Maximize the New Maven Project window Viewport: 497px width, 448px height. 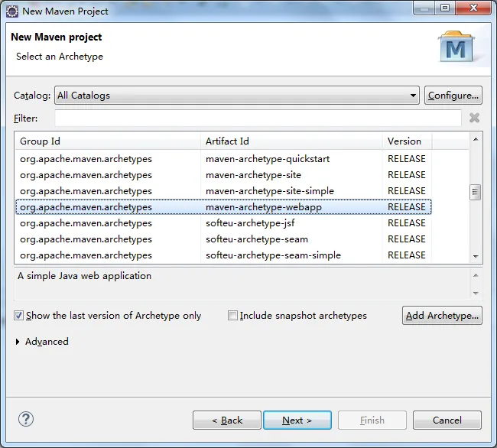pos(445,8)
